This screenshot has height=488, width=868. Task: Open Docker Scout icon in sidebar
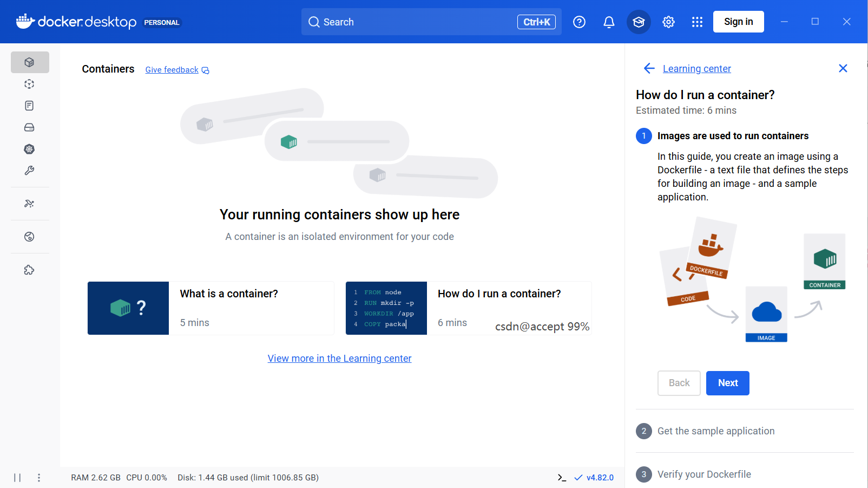point(30,237)
